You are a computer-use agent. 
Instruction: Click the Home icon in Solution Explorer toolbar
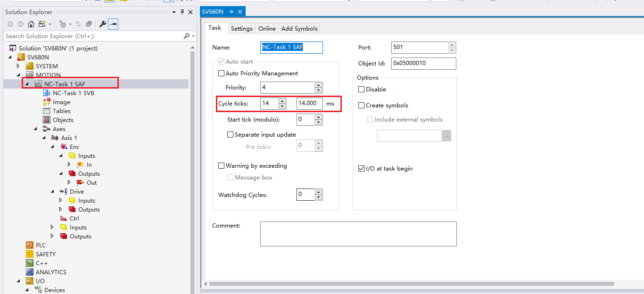click(31, 24)
